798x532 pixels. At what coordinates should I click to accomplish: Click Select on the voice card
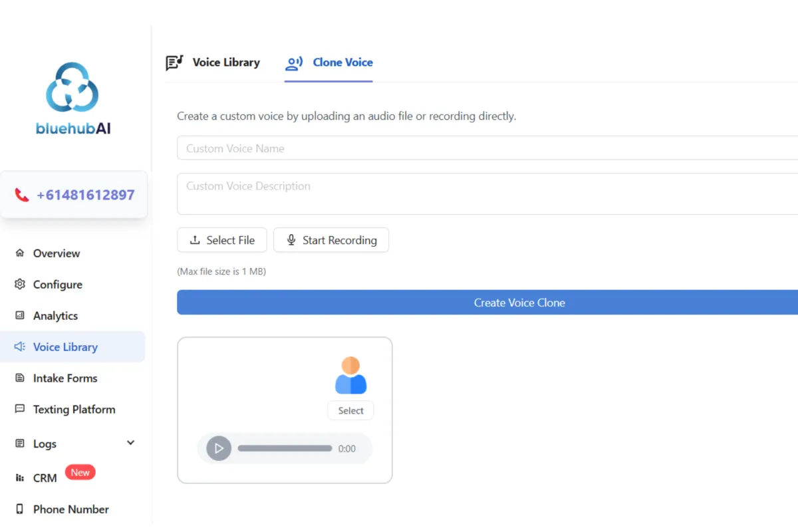click(x=350, y=410)
